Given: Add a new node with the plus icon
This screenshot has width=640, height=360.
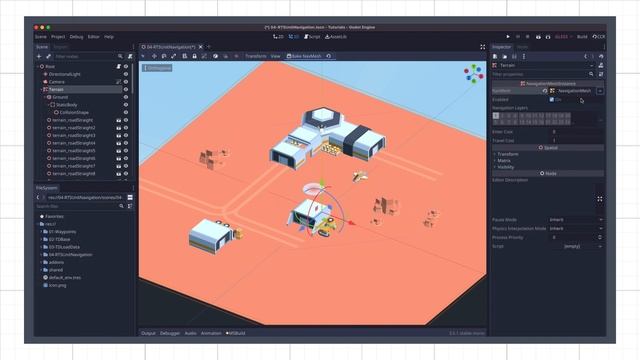Looking at the screenshot, I should [39, 56].
